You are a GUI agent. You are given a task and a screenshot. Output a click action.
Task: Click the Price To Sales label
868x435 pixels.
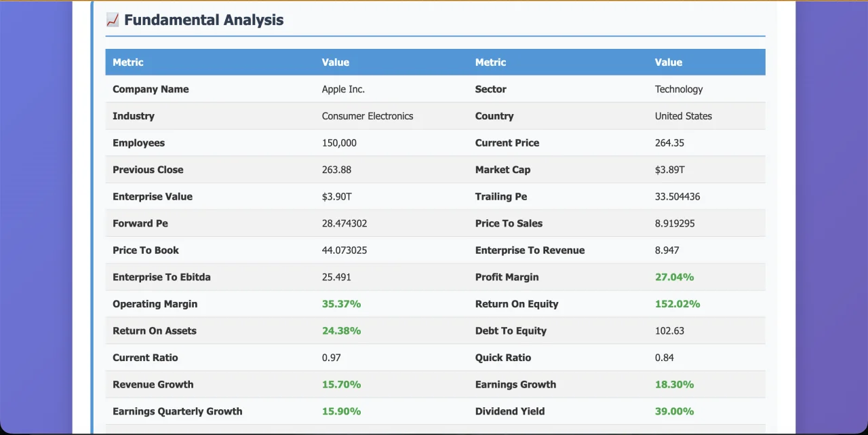click(509, 223)
